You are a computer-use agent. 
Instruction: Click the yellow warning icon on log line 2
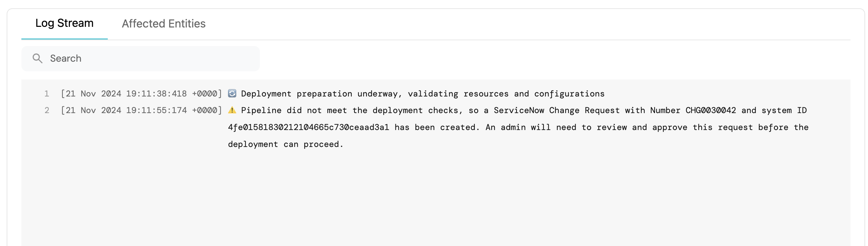[232, 110]
